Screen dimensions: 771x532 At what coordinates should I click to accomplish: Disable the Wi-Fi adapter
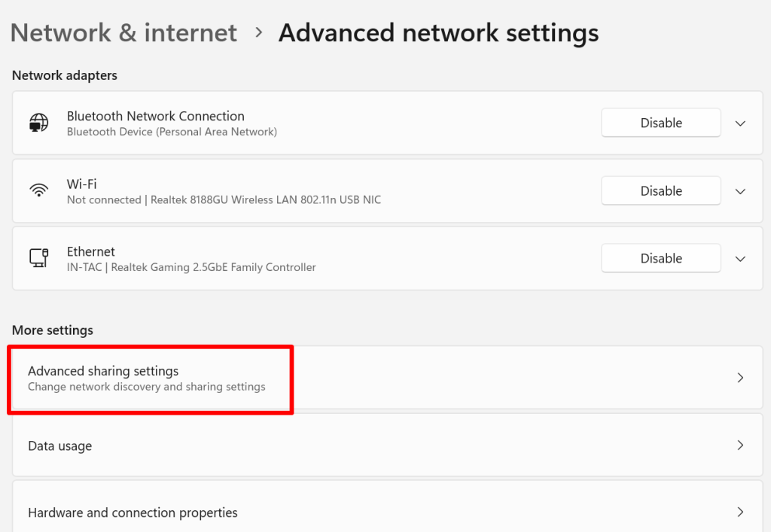(x=661, y=190)
